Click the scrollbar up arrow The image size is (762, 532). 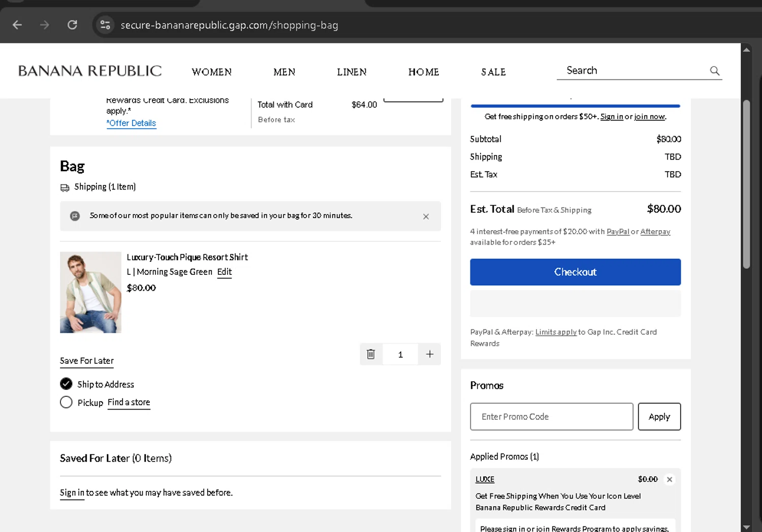tap(746, 49)
